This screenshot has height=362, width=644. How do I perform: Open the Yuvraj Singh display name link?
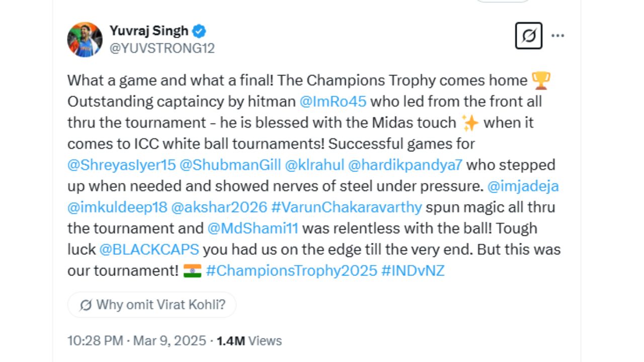[x=149, y=31]
